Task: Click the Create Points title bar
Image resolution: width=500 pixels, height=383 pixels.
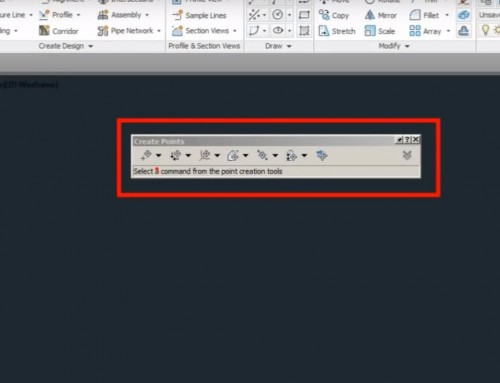Action: click(x=263, y=141)
